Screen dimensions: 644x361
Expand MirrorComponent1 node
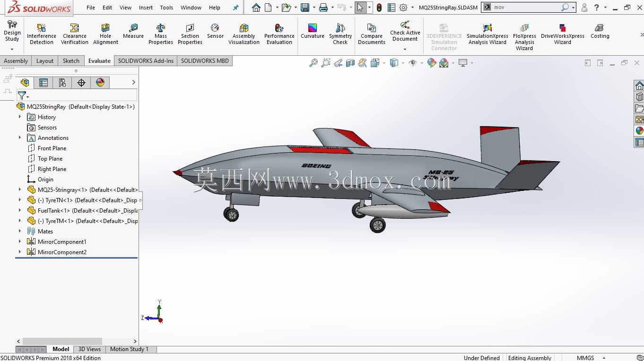(x=20, y=241)
